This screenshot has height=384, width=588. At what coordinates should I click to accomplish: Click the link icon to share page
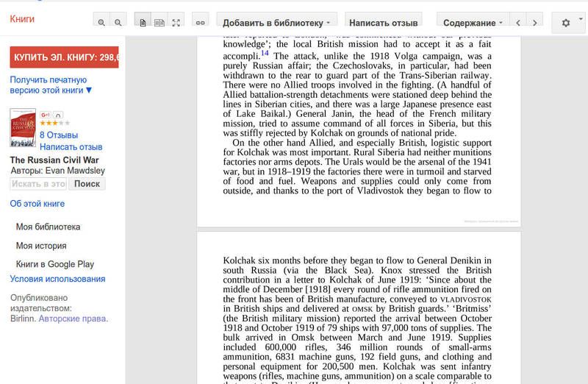tap(200, 23)
